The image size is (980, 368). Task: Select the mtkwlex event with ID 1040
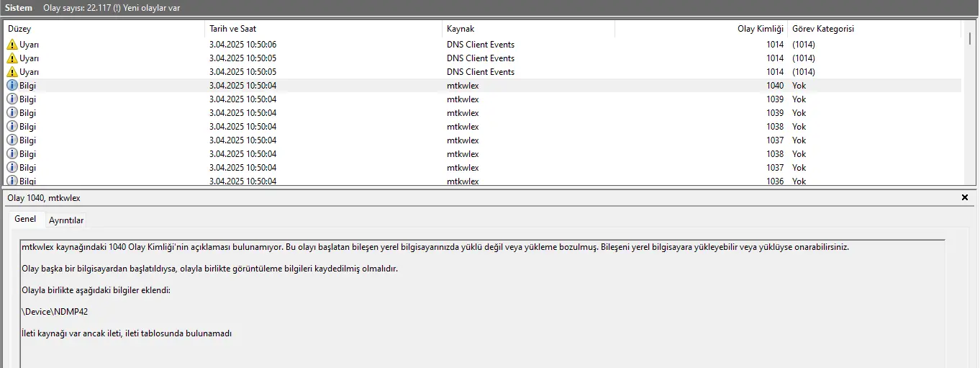tap(483, 86)
